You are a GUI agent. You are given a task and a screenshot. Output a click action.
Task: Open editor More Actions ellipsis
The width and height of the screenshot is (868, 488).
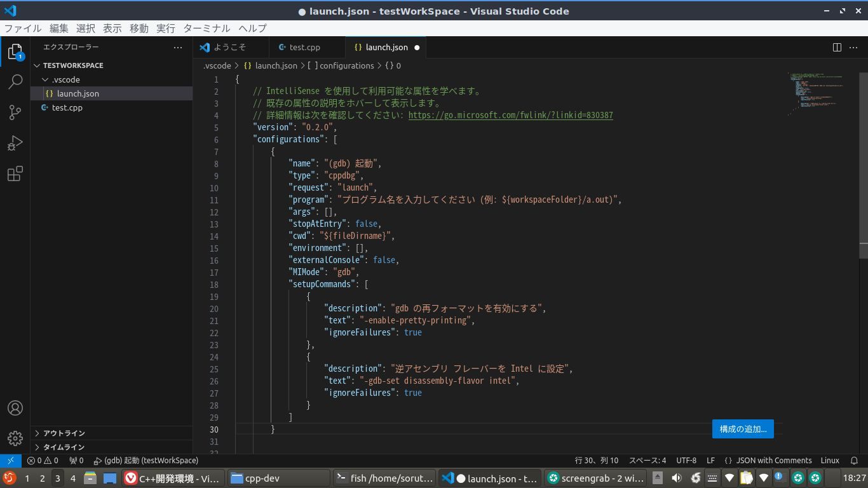pyautogui.click(x=855, y=47)
